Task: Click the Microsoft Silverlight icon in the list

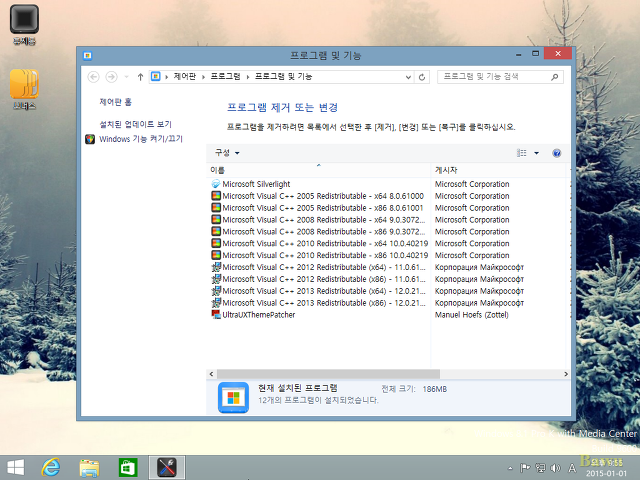Action: click(216, 184)
